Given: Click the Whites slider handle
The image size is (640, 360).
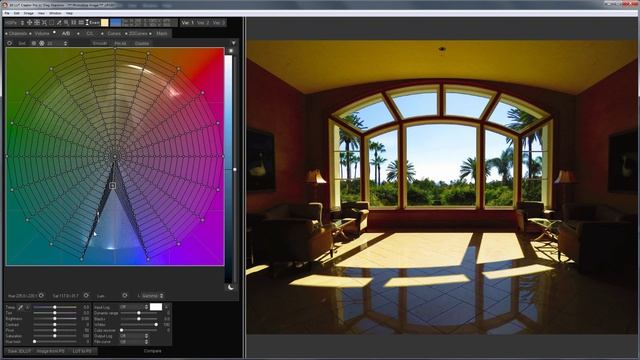Looking at the screenshot, I should [156, 324].
